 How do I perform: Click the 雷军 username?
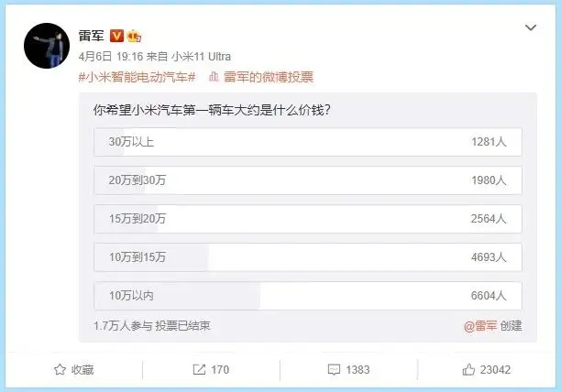[x=92, y=36]
